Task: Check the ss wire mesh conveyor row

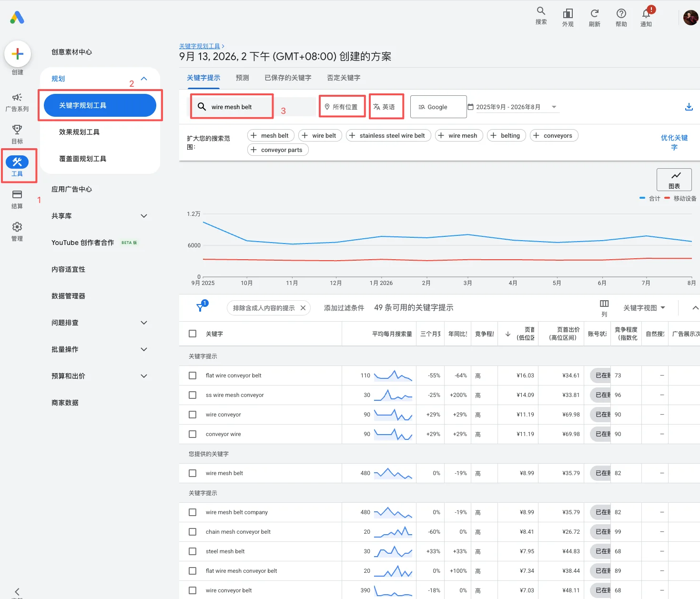Action: (x=193, y=395)
